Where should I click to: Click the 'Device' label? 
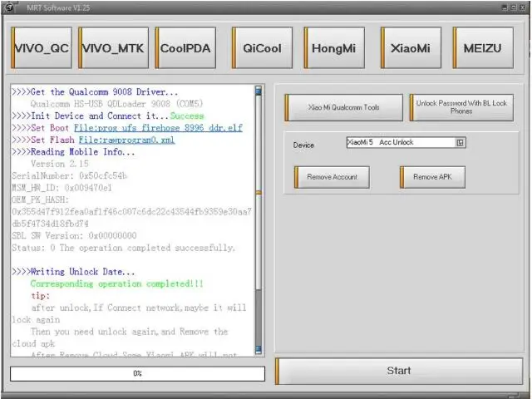(x=303, y=145)
